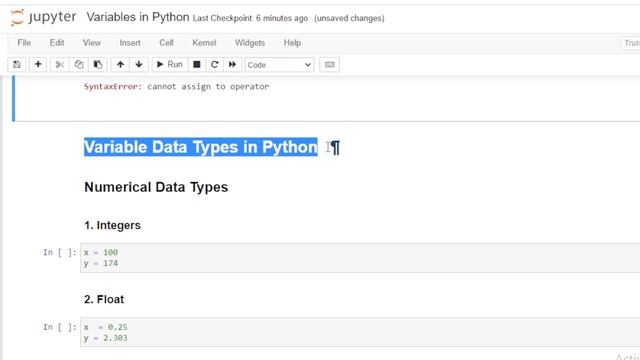Viewport: 640px width, 360px height.
Task: Click the Numerical Data Types heading
Action: (x=156, y=187)
